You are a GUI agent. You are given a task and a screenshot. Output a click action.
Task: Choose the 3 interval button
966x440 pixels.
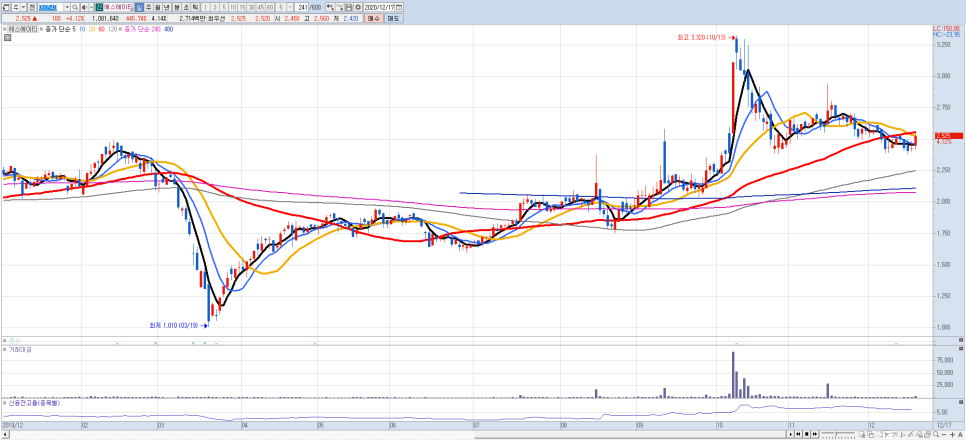pos(215,7)
